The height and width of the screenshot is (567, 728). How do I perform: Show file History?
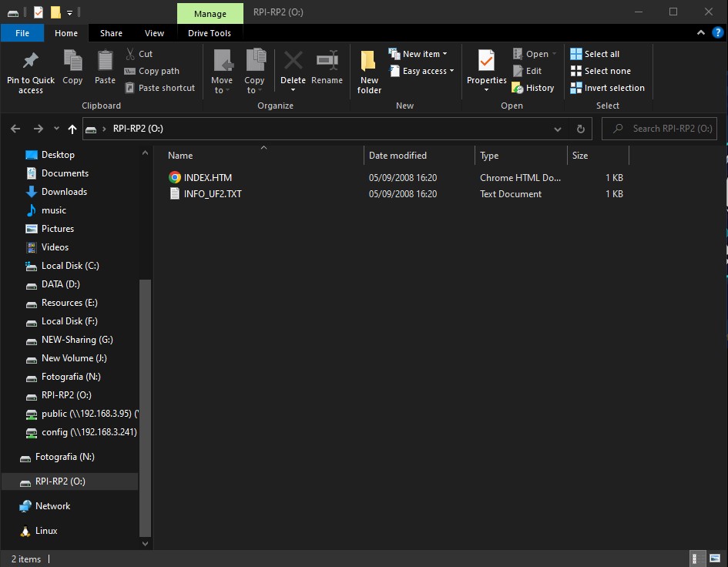533,88
